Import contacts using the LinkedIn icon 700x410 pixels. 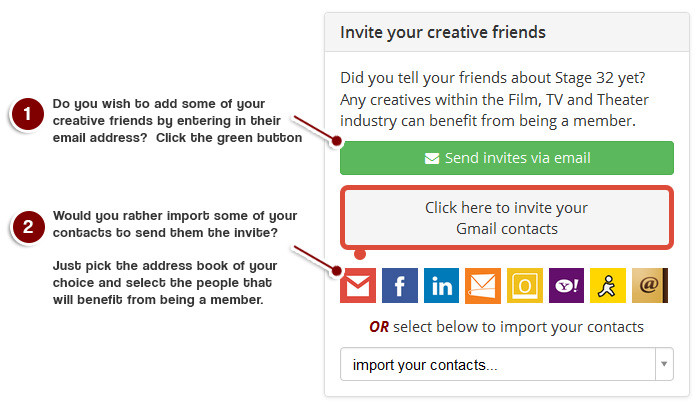click(x=441, y=286)
